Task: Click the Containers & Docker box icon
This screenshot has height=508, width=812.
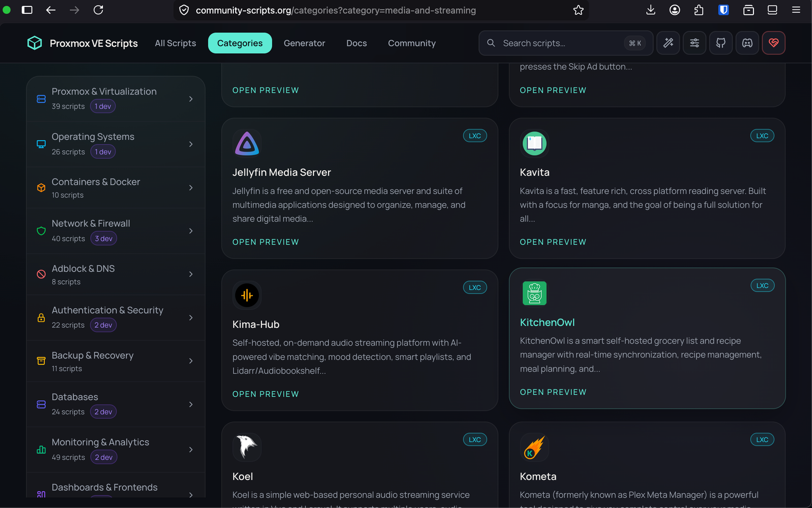Action: pyautogui.click(x=41, y=188)
